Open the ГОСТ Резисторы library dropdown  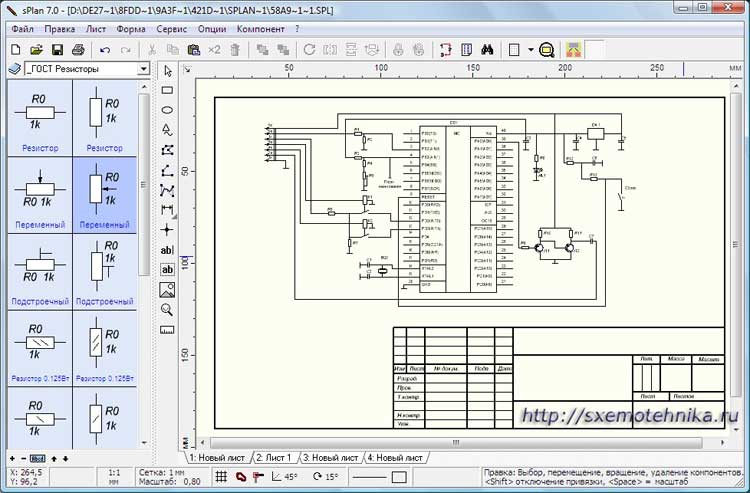click(x=144, y=69)
